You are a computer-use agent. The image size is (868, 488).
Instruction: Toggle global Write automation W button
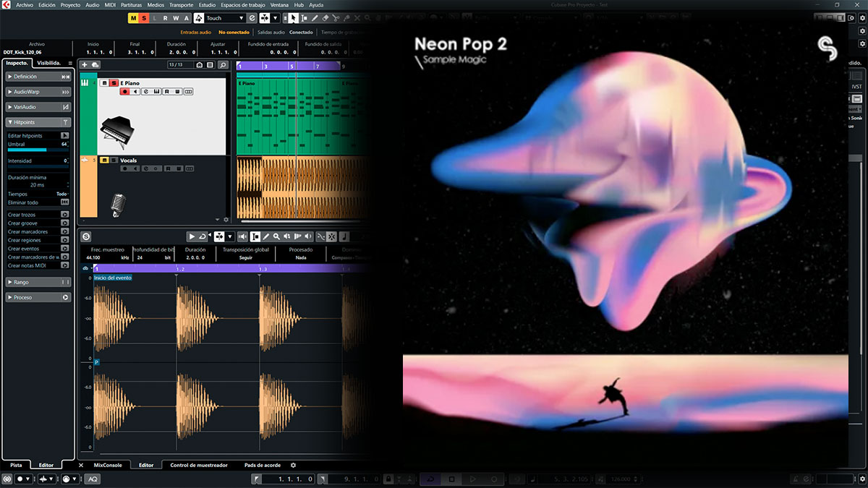pyautogui.click(x=176, y=18)
